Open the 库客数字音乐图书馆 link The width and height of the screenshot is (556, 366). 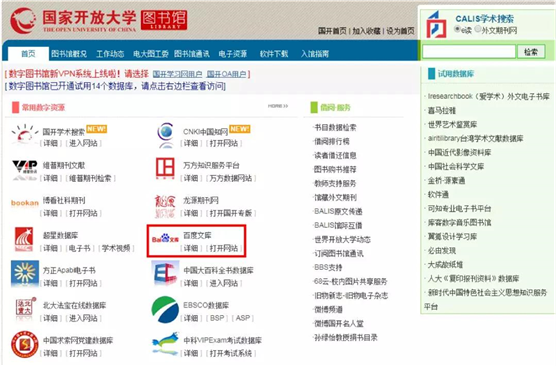tap(460, 222)
